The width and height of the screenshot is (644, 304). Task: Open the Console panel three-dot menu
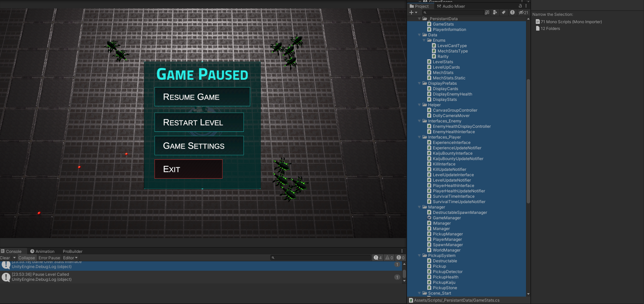pos(402,251)
